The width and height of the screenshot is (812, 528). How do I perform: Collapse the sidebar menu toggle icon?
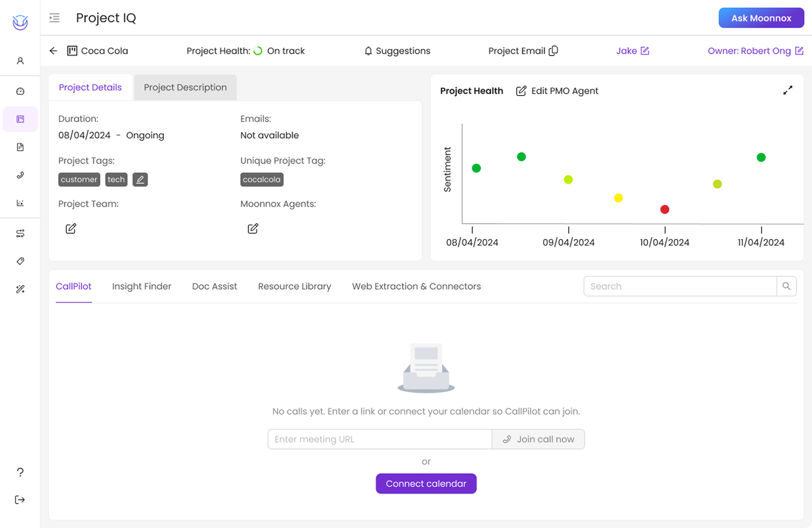pyautogui.click(x=54, y=18)
